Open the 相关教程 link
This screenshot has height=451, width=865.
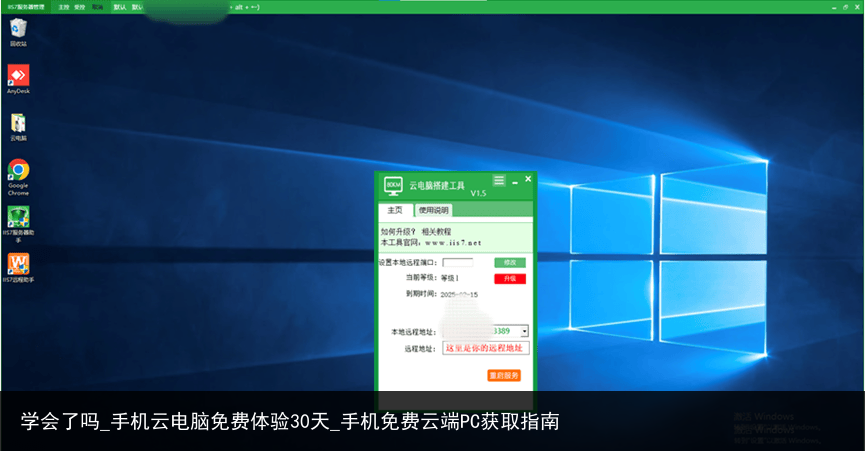point(436,231)
